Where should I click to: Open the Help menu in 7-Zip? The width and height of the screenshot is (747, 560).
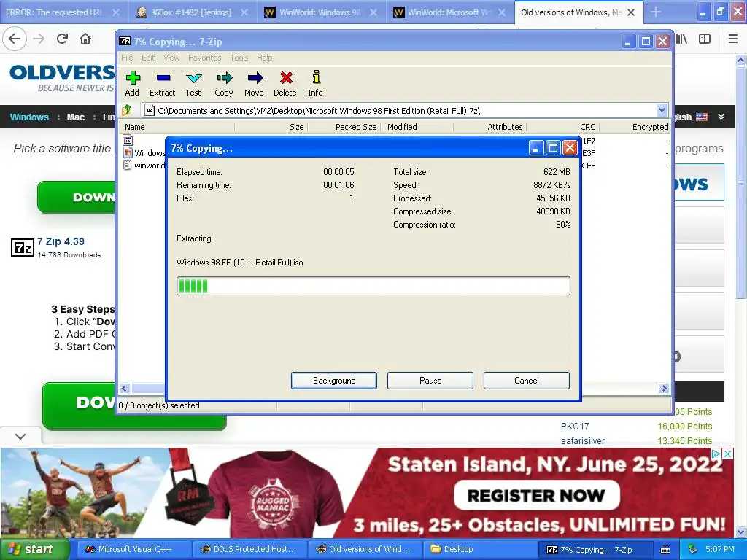[264, 58]
